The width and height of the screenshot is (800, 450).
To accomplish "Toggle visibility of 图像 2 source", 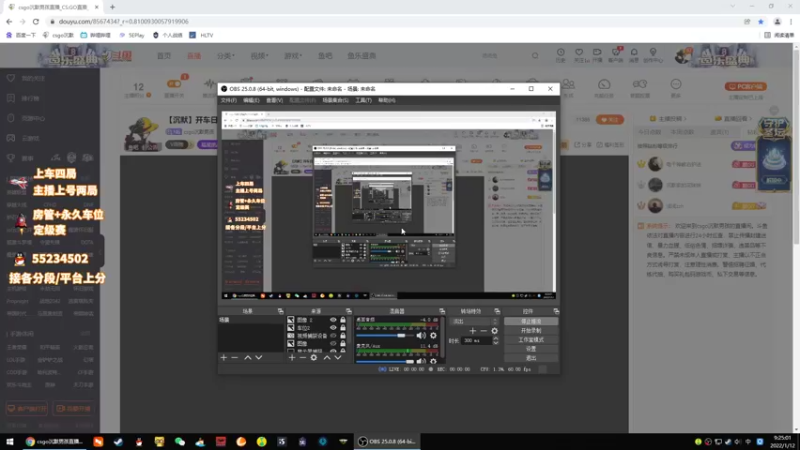I will [x=333, y=320].
